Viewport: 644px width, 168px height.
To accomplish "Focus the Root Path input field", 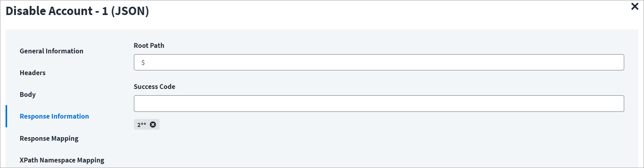I will 379,62.
